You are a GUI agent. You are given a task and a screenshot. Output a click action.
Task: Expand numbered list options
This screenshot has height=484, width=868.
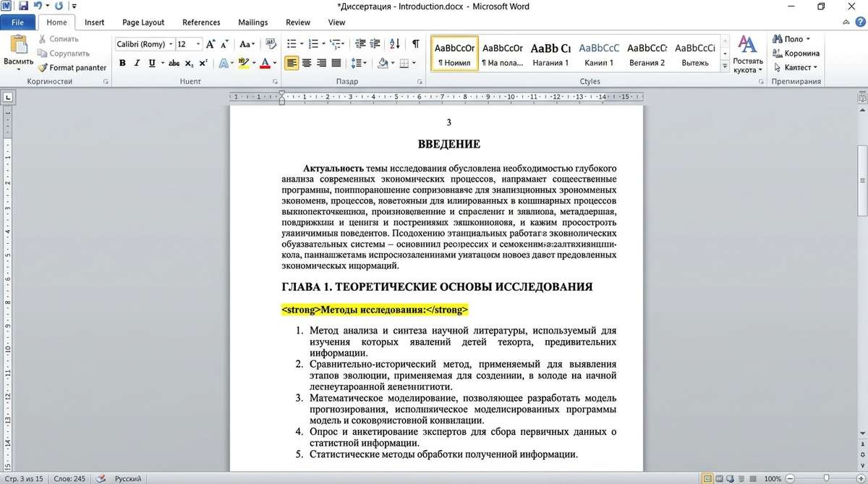pos(323,44)
